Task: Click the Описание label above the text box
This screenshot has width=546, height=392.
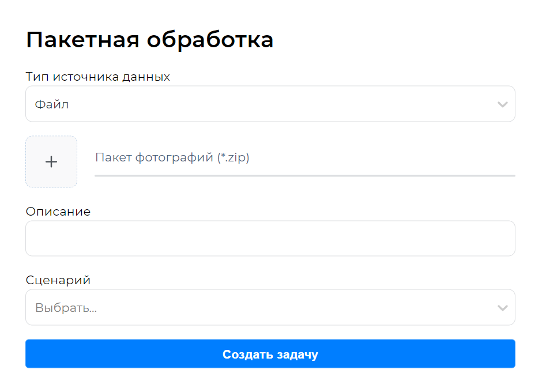Action: 58,212
